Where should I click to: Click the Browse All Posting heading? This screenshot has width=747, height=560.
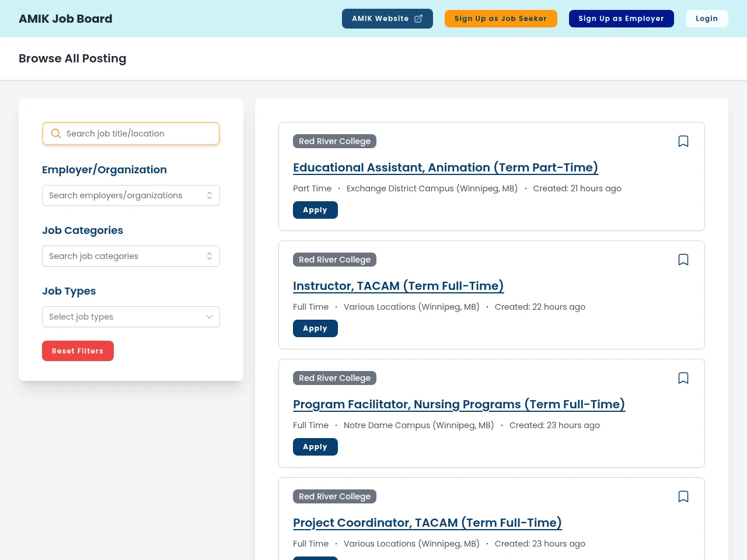click(72, 58)
